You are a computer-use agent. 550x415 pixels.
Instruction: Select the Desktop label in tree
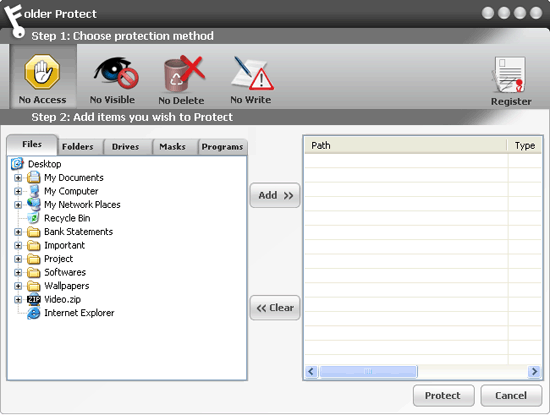(x=45, y=164)
